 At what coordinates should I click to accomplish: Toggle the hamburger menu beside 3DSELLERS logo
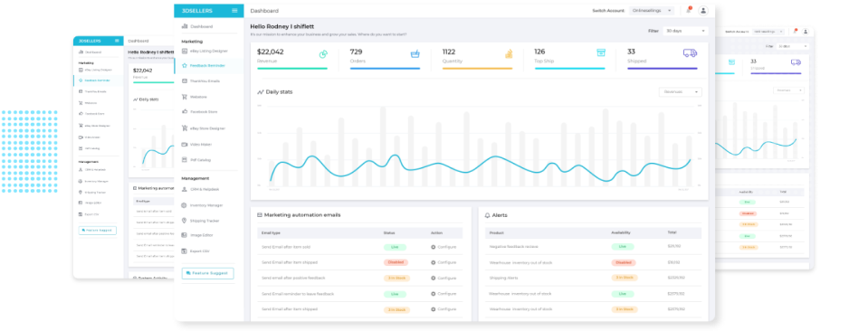click(x=234, y=11)
